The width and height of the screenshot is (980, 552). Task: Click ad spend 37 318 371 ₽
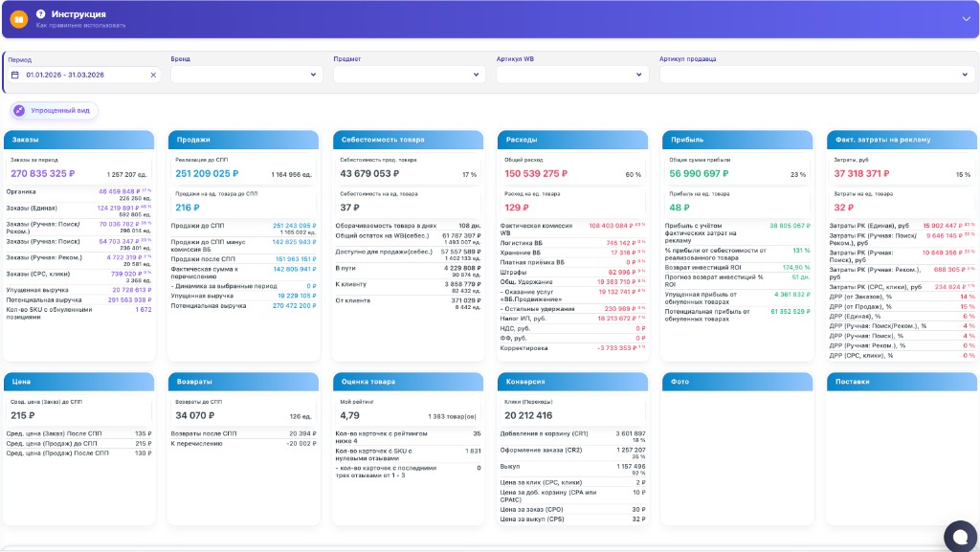[x=862, y=173]
